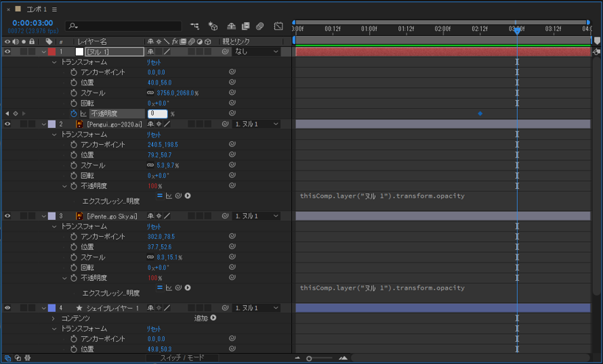Image resolution: width=603 pixels, height=364 pixels.
Task: Add or remove keyframe diamond for opacity
Action: (x=15, y=113)
